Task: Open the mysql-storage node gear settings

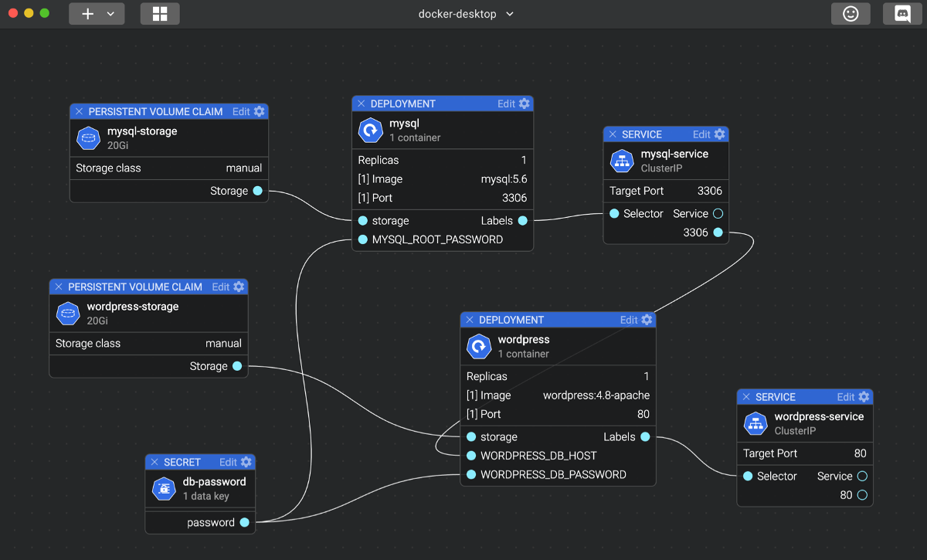Action: click(x=260, y=112)
